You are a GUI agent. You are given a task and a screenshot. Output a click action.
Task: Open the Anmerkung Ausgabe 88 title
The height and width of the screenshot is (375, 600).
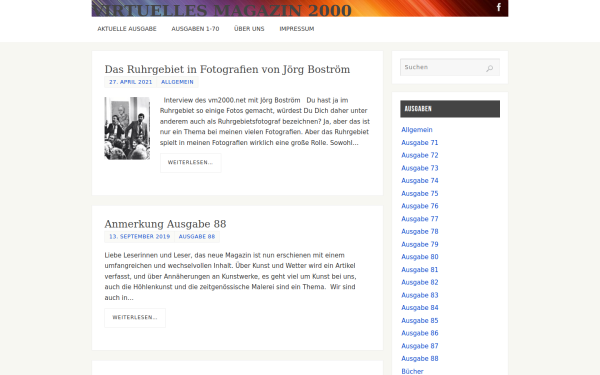(x=165, y=224)
